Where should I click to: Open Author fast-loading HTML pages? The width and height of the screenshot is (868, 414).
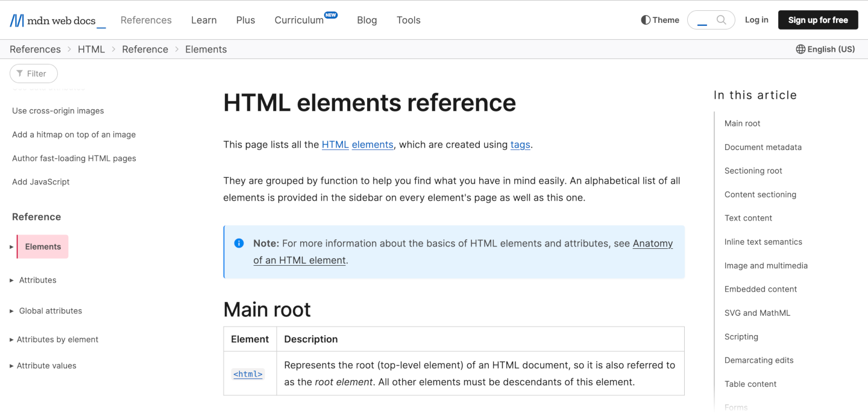click(74, 158)
